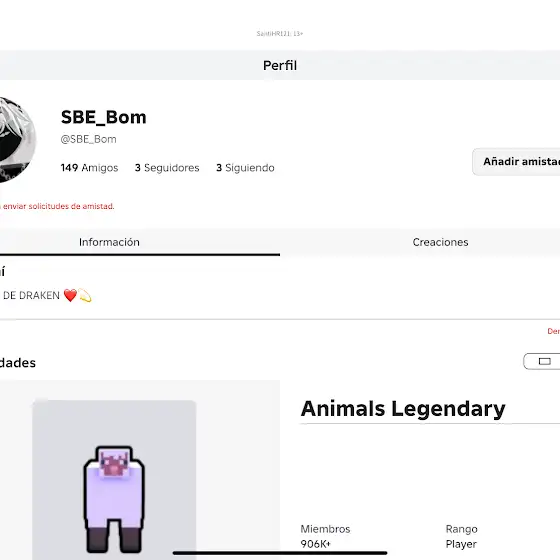Click the yellow dizzy star emoji in bio
The image size is (560, 560).
tap(85, 295)
